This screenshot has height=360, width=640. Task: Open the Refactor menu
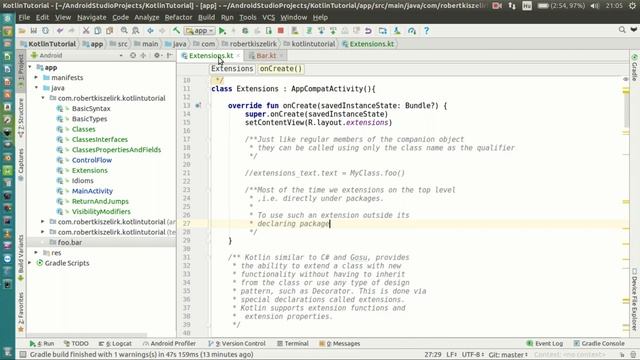[178, 18]
